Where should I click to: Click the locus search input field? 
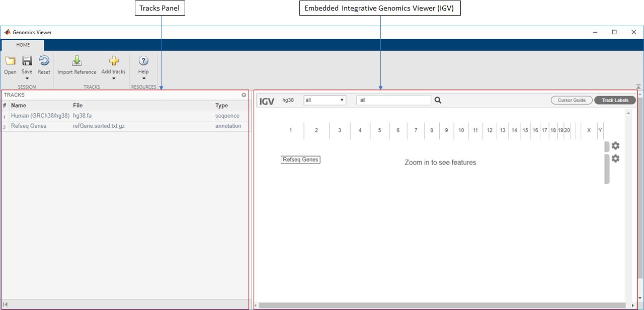click(393, 100)
